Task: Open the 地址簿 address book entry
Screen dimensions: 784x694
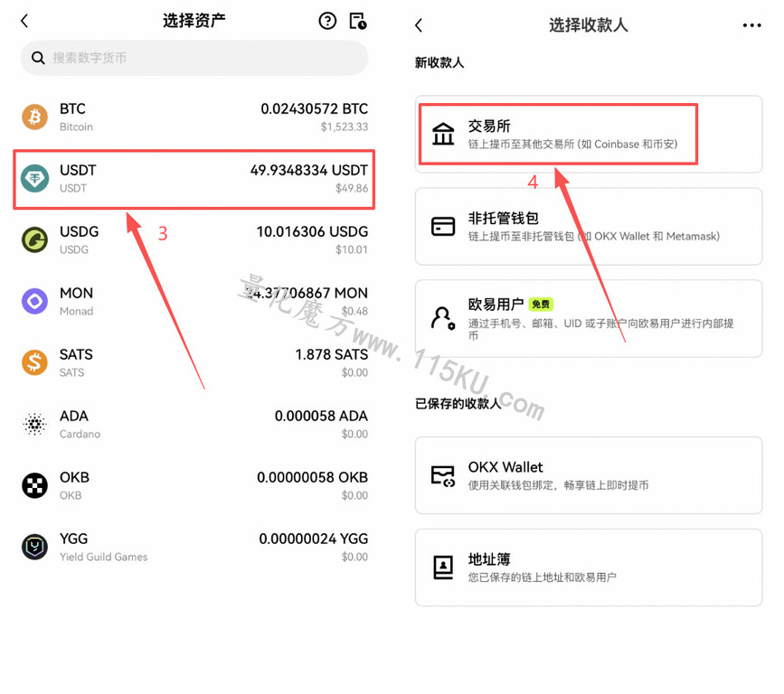Action: pyautogui.click(x=589, y=567)
